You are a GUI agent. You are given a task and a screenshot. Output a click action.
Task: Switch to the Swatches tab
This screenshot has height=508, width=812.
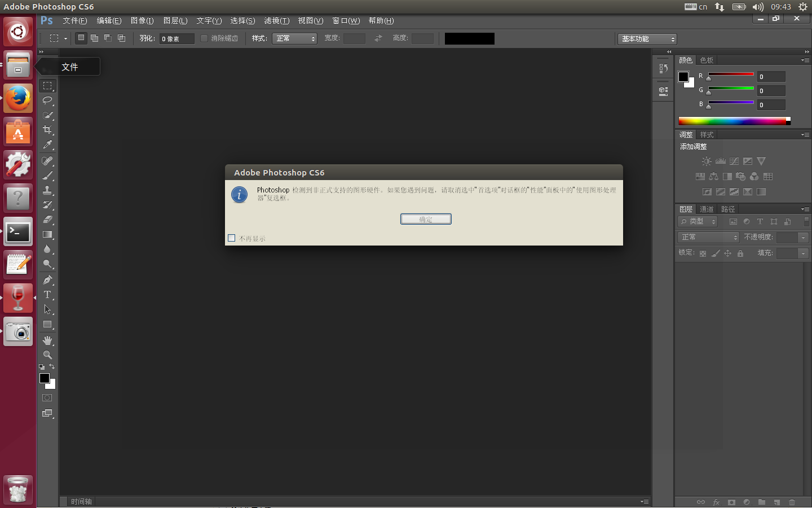(707, 60)
